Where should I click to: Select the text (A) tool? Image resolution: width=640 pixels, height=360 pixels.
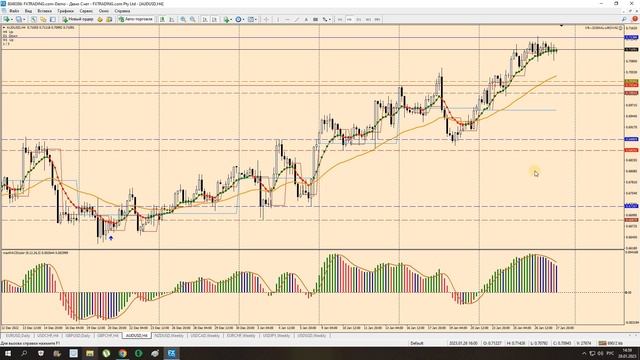306,19
